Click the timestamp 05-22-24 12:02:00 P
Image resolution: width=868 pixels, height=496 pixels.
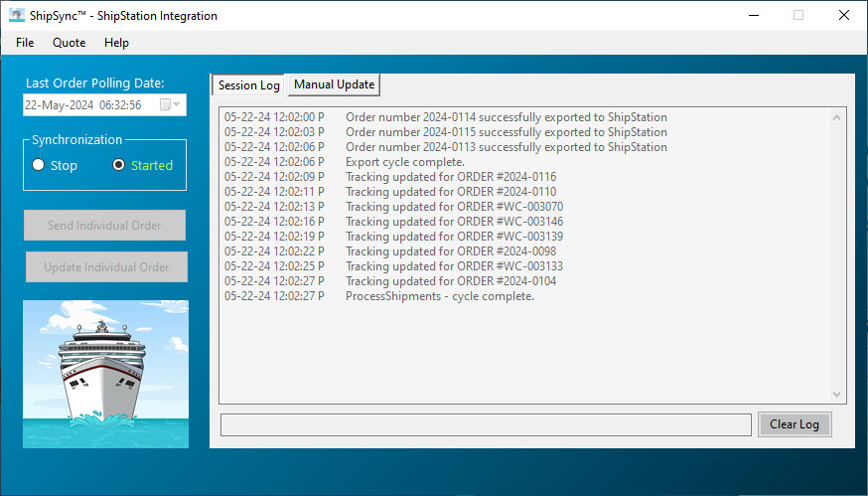click(x=274, y=117)
